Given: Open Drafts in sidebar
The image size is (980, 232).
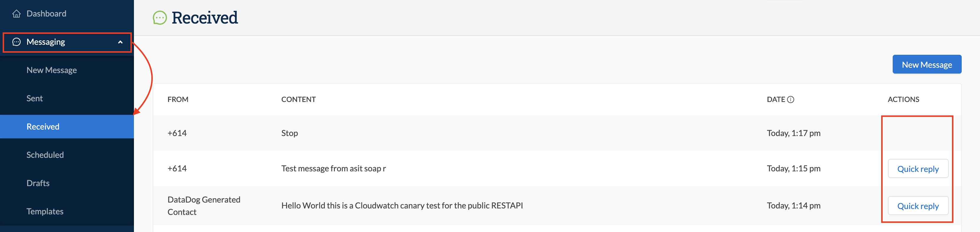Looking at the screenshot, I should click(x=38, y=183).
